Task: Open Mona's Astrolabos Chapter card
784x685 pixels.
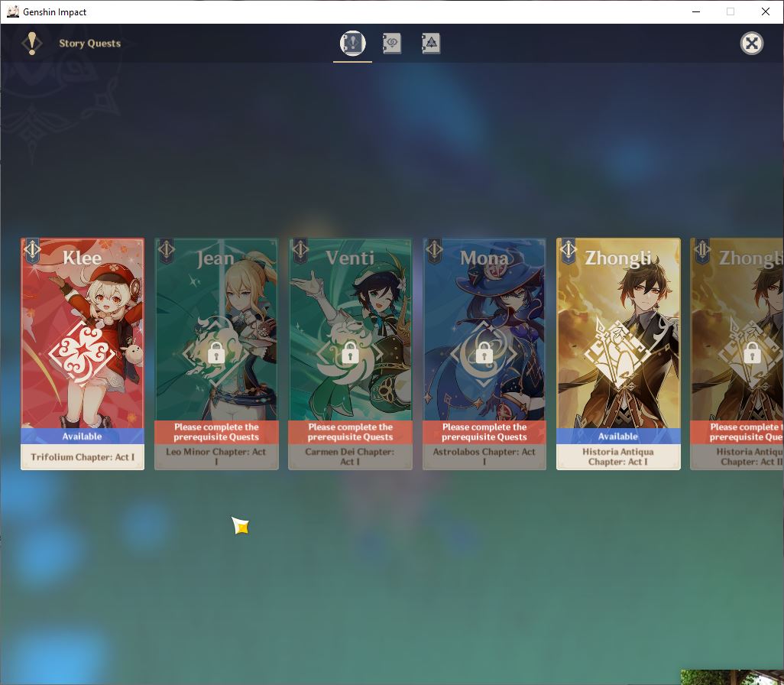Action: point(484,354)
